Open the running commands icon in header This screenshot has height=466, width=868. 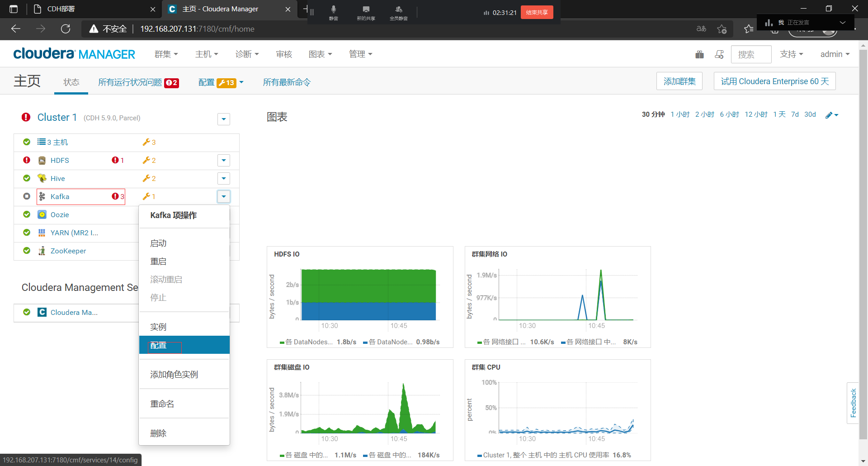719,54
